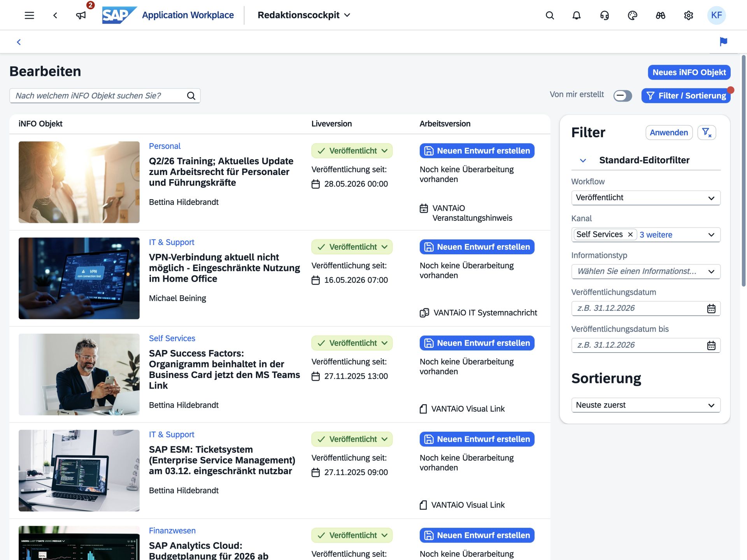Open the Self Services category link
This screenshot has width=747, height=560.
pyautogui.click(x=172, y=338)
